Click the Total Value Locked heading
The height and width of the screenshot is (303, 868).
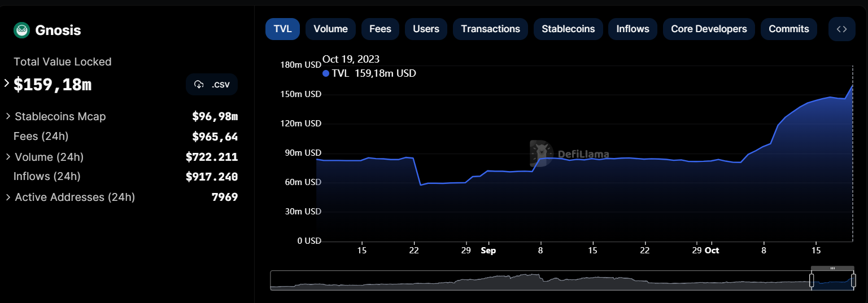[63, 62]
